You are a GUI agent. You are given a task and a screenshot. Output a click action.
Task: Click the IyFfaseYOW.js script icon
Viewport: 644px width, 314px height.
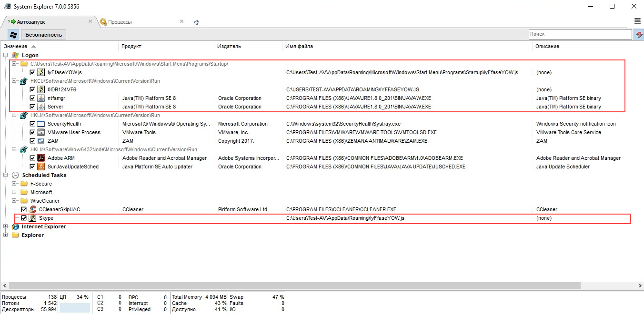[x=41, y=72]
